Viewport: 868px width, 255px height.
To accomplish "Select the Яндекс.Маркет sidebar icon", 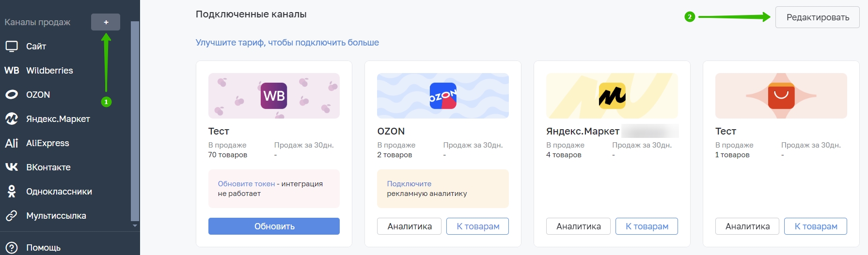I will (x=12, y=119).
